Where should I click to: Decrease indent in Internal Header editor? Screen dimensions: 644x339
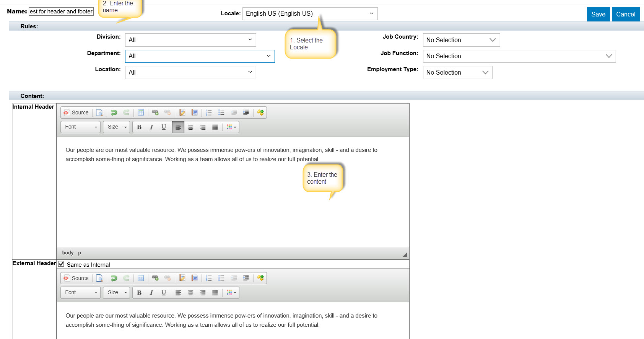234,112
